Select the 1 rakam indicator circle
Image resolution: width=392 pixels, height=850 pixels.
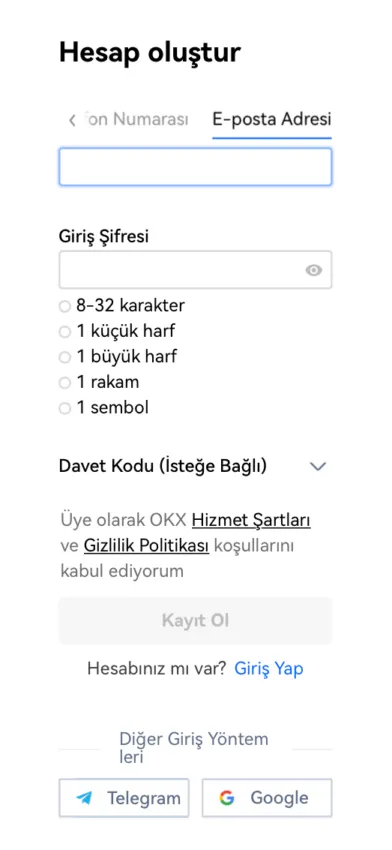pos(65,383)
